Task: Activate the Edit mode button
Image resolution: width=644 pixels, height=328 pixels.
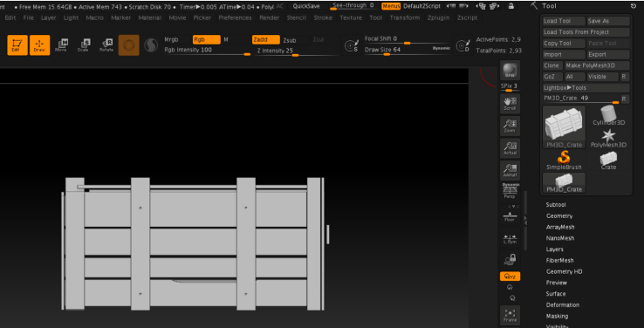Action: point(17,45)
